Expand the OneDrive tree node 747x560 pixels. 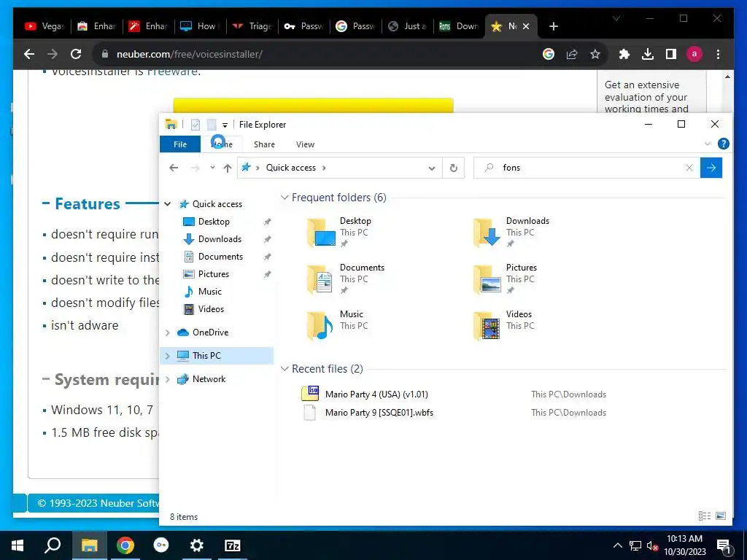(168, 332)
